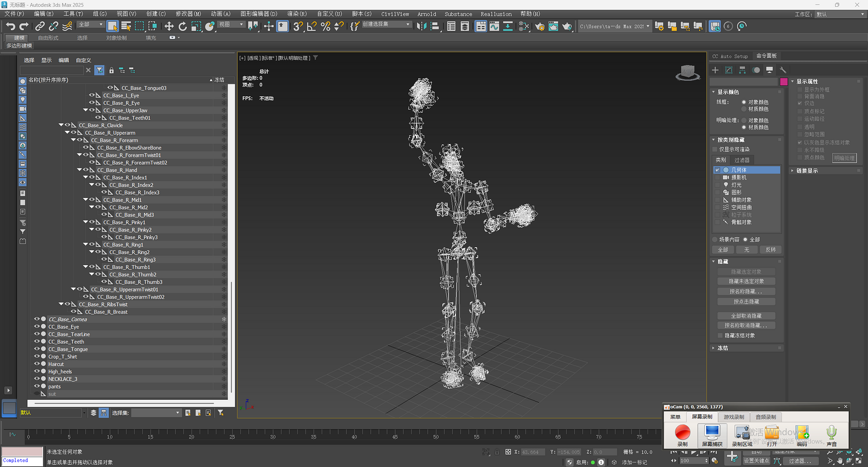
Task: Activate the Select and Scale tool
Action: tap(197, 26)
